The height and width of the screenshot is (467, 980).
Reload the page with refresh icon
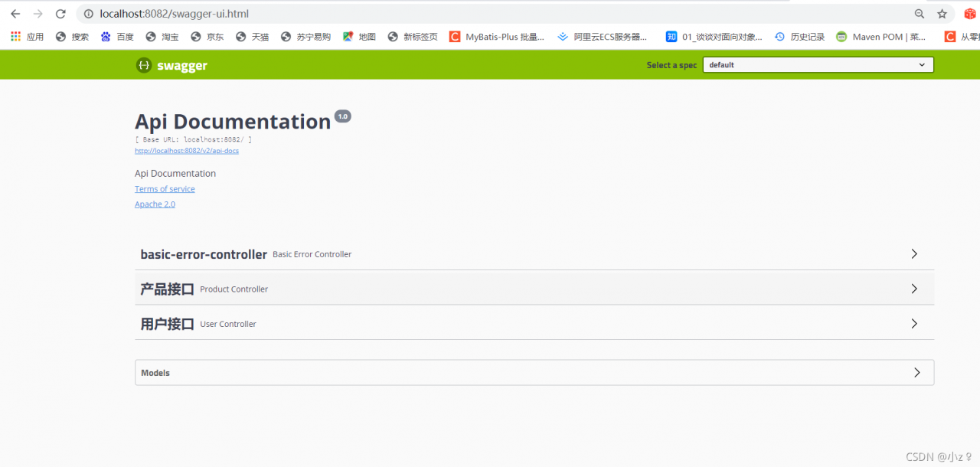click(61, 14)
